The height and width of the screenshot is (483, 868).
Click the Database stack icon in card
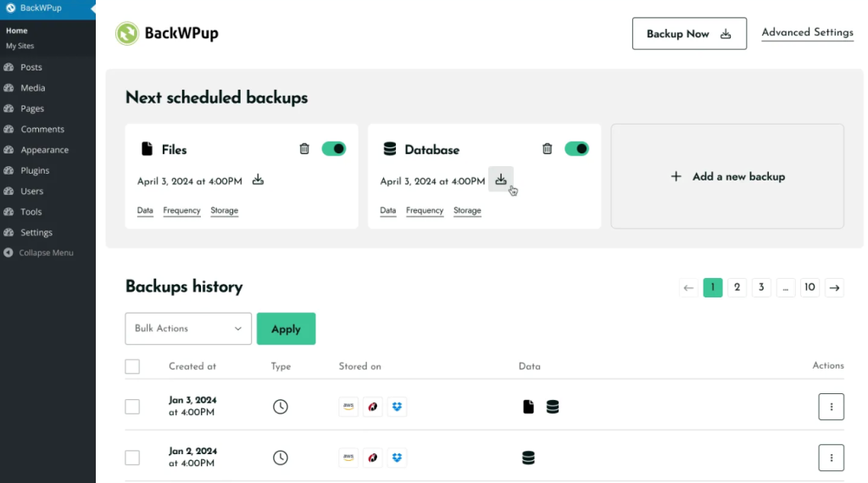tap(390, 149)
